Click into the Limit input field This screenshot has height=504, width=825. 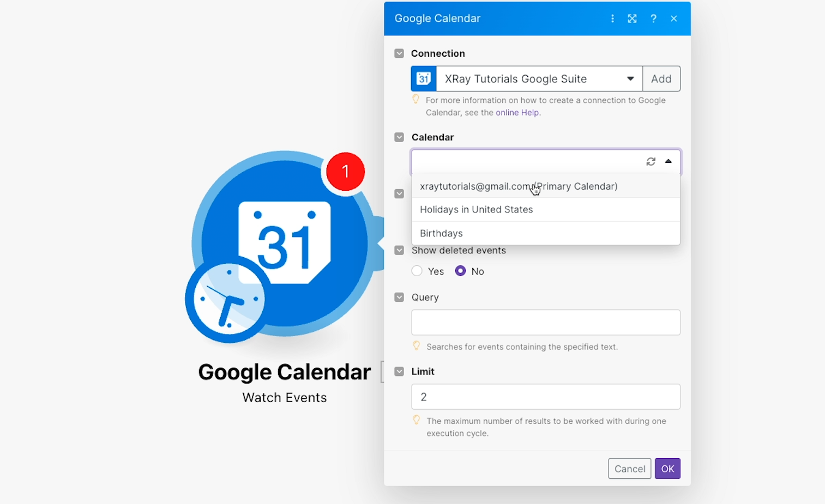pos(546,397)
